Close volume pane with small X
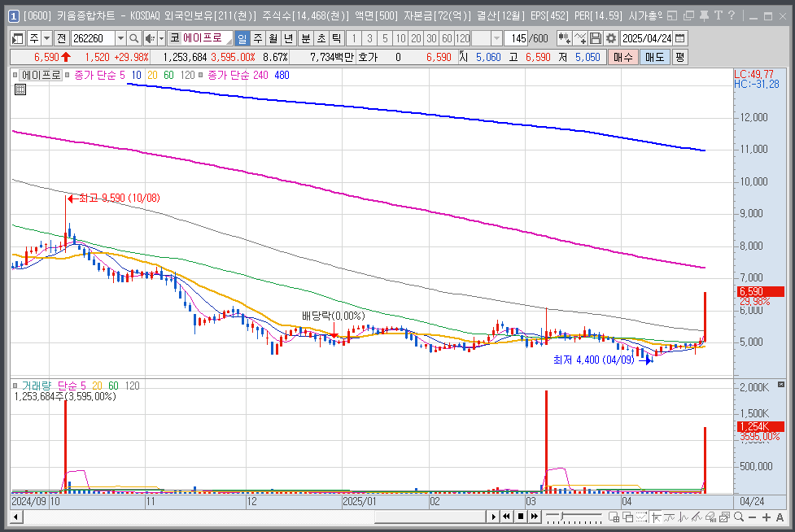795x532 pixels. [x=781, y=385]
